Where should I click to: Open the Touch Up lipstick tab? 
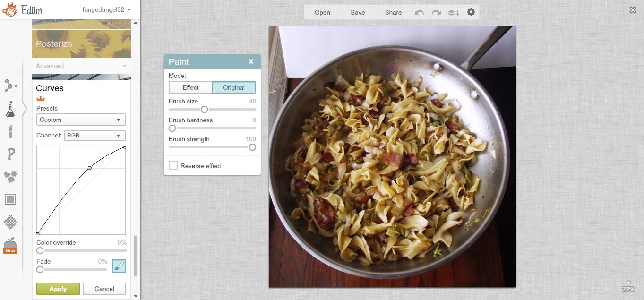pyautogui.click(x=10, y=131)
